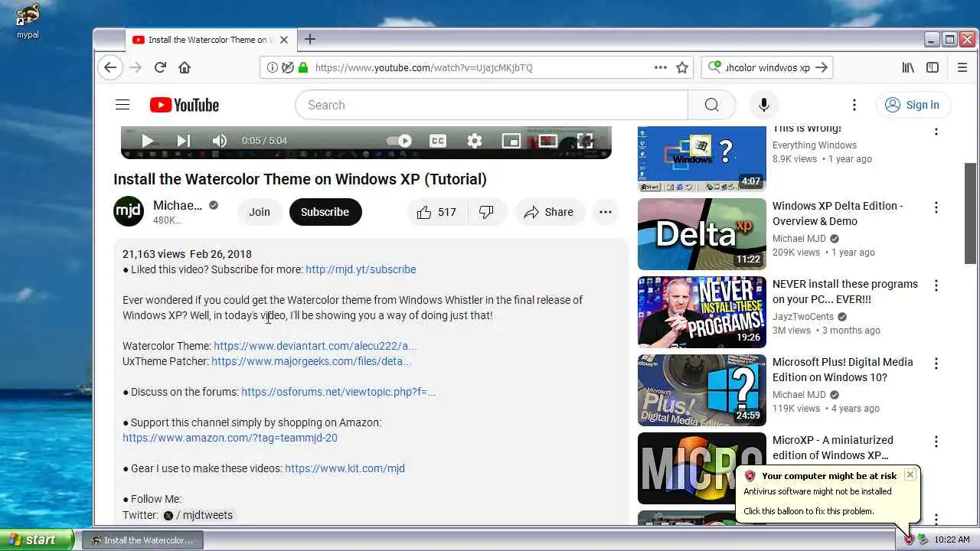Subscribe to the channel
The height and width of the screenshot is (551, 980).
click(325, 212)
